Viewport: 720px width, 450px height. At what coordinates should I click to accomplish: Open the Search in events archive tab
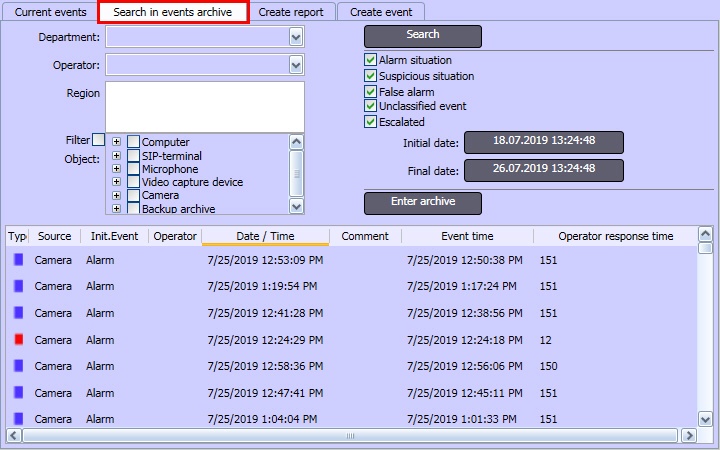[173, 12]
